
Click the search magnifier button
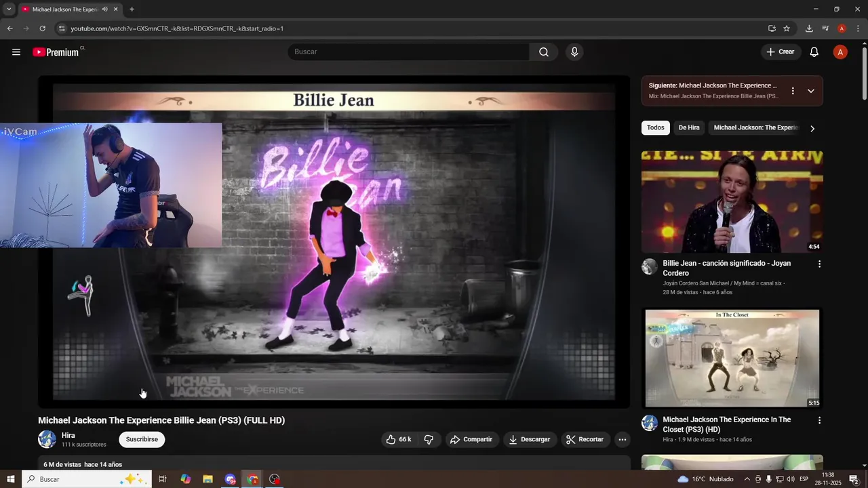point(544,52)
